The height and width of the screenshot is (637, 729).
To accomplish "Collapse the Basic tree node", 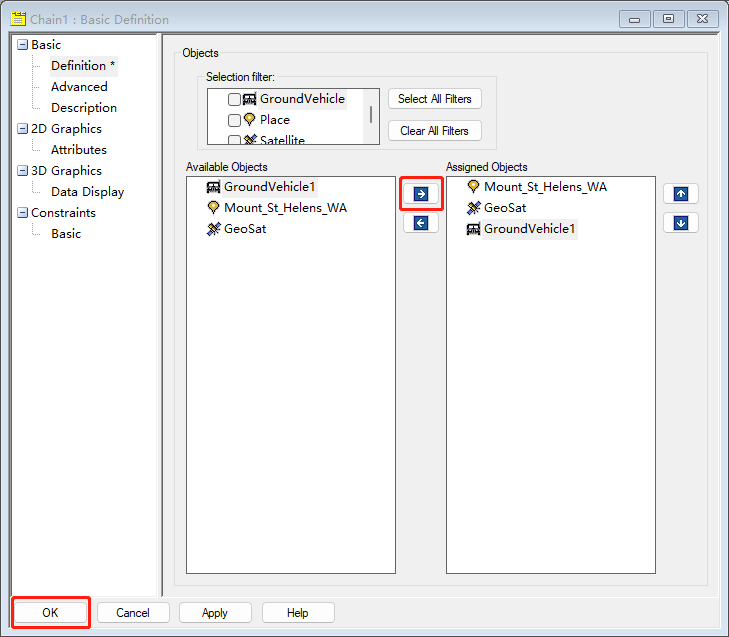I will coord(23,45).
